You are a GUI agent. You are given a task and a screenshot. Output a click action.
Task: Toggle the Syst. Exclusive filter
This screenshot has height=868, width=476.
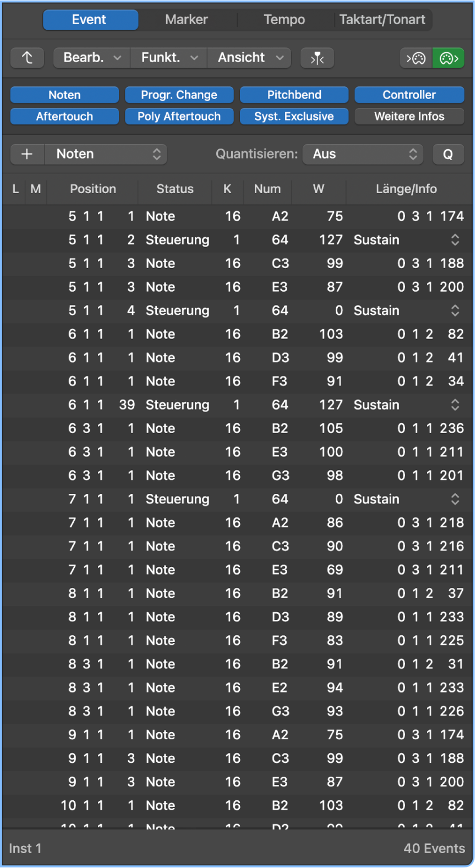point(294,117)
